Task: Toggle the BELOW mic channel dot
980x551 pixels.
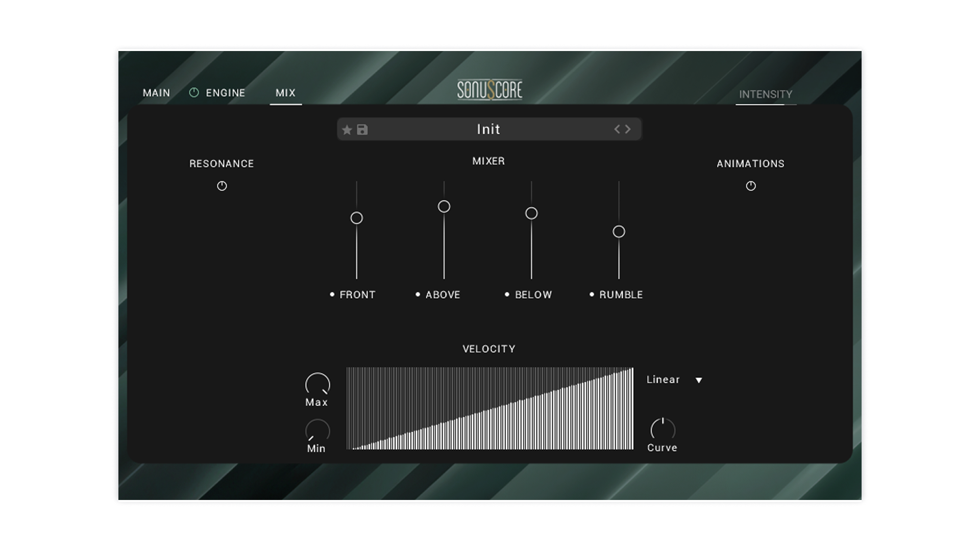Action: [507, 294]
